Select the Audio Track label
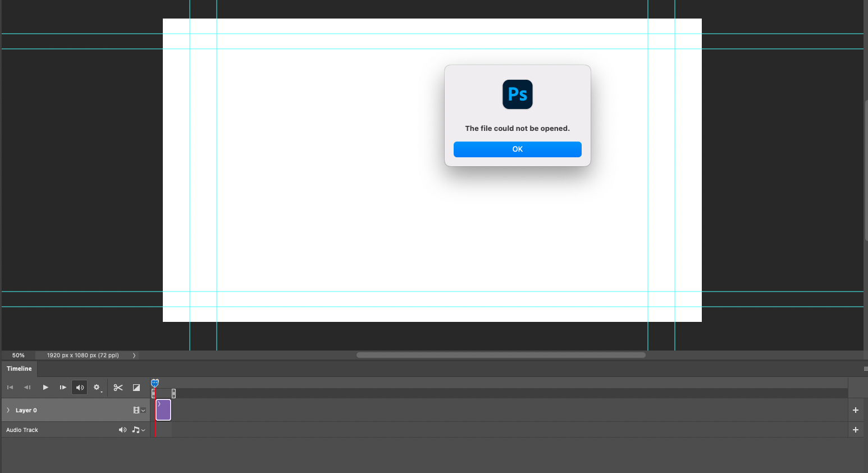The image size is (868, 473). [x=22, y=430]
